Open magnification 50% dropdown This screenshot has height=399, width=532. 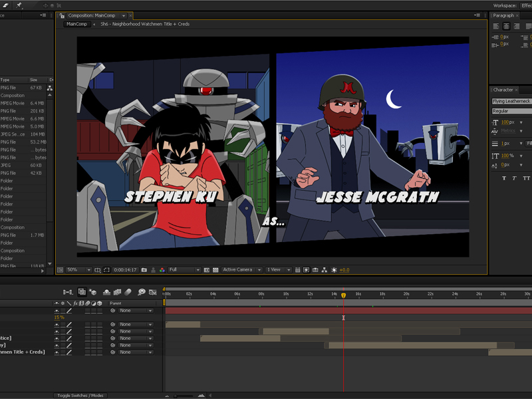[78, 270]
